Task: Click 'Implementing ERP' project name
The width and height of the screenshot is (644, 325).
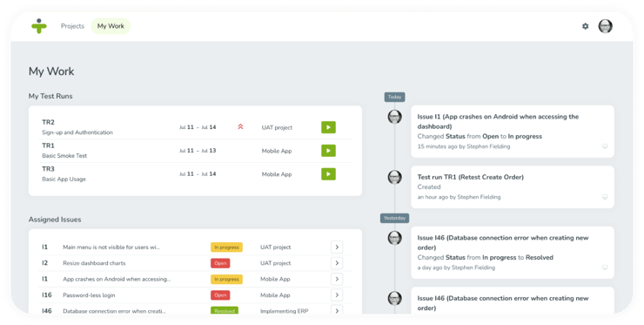Action: click(x=285, y=311)
